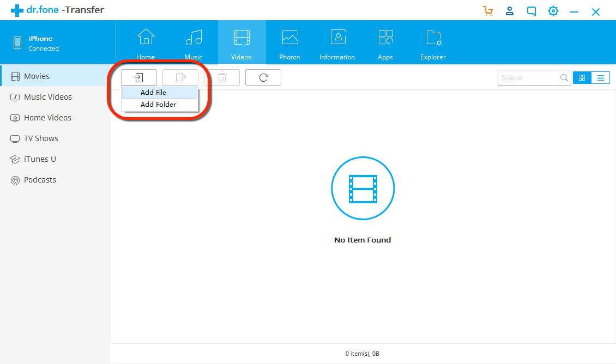Close the dr.fone window
The width and height of the screenshot is (616, 364).
596,12
